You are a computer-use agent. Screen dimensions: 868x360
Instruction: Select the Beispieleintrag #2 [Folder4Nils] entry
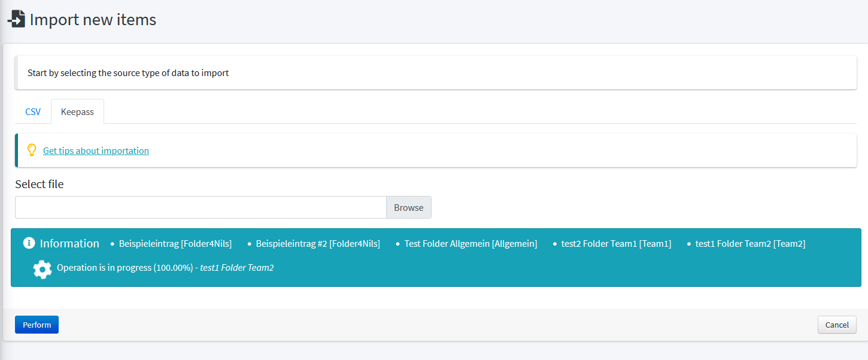317,243
